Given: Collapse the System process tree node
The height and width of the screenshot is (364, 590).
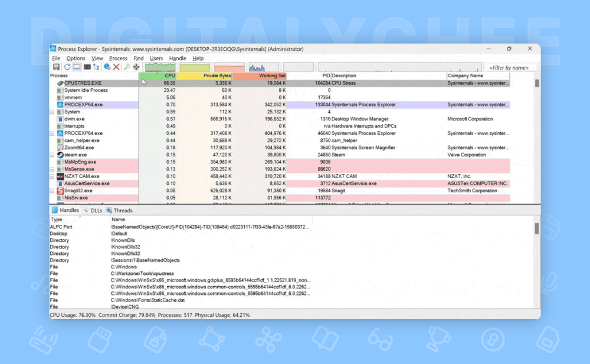Looking at the screenshot, I should [x=52, y=112].
